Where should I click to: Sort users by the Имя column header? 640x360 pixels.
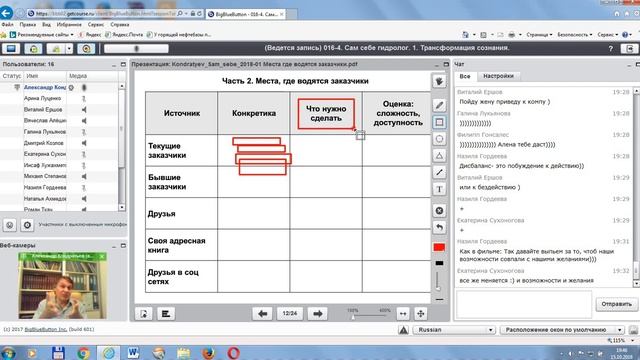[x=44, y=76]
